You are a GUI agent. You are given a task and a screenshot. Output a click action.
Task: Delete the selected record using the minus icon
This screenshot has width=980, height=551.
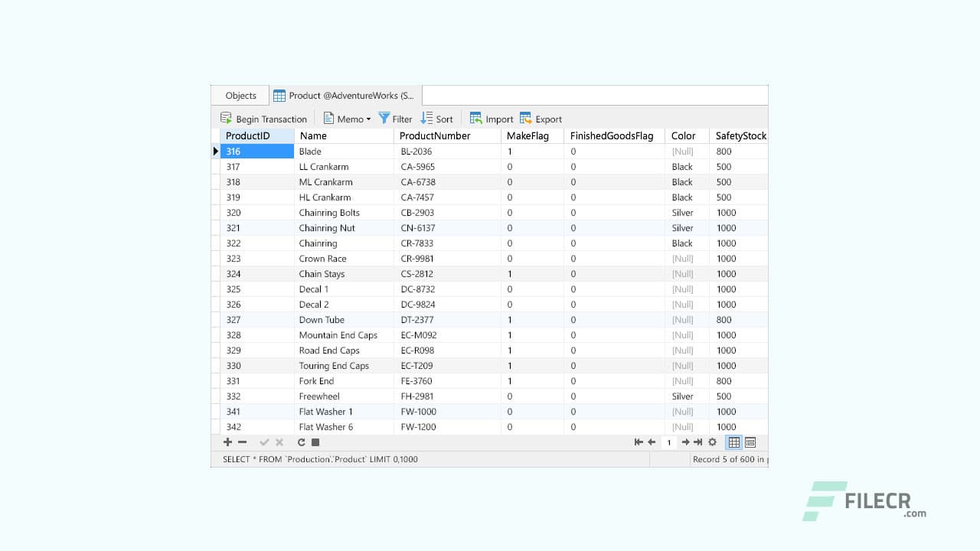(x=243, y=442)
